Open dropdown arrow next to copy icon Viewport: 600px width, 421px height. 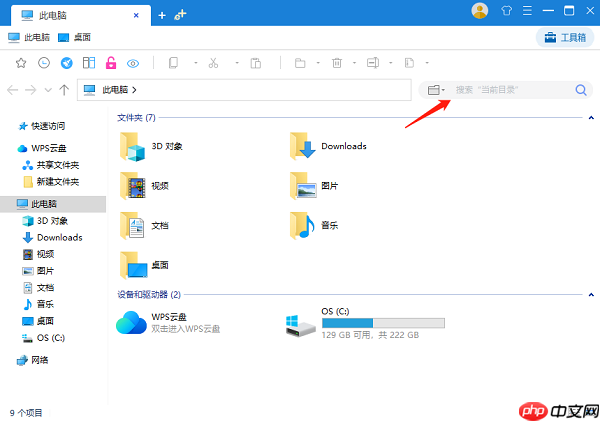tap(196, 63)
